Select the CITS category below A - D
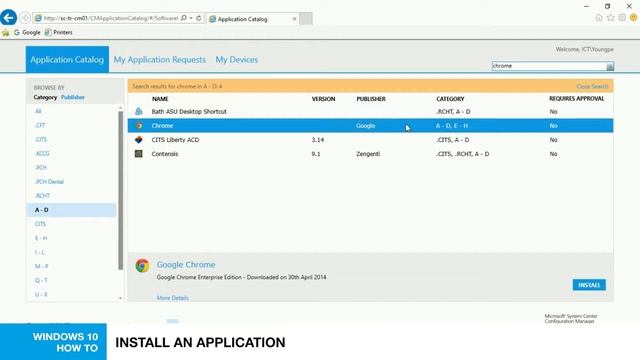 40,224
